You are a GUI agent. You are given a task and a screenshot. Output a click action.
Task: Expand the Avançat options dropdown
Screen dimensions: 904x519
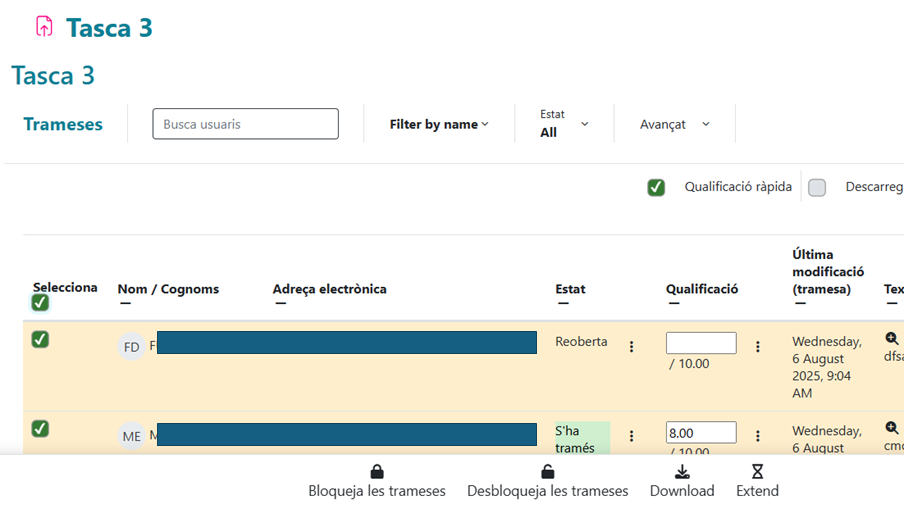[x=675, y=125]
